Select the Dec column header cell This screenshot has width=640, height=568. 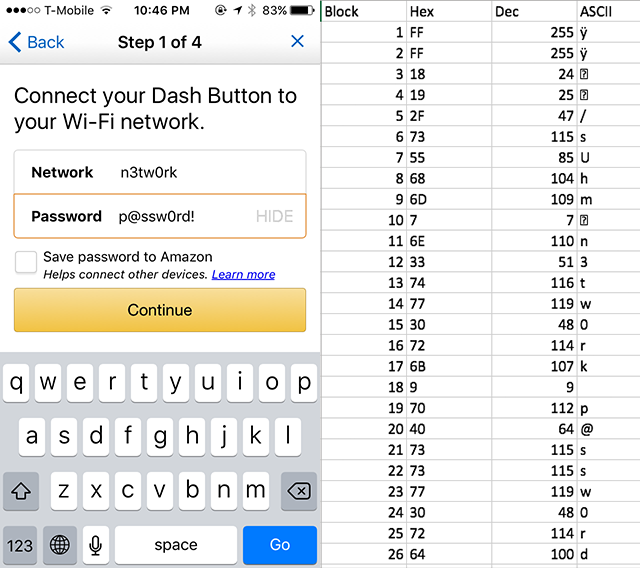[x=534, y=11]
